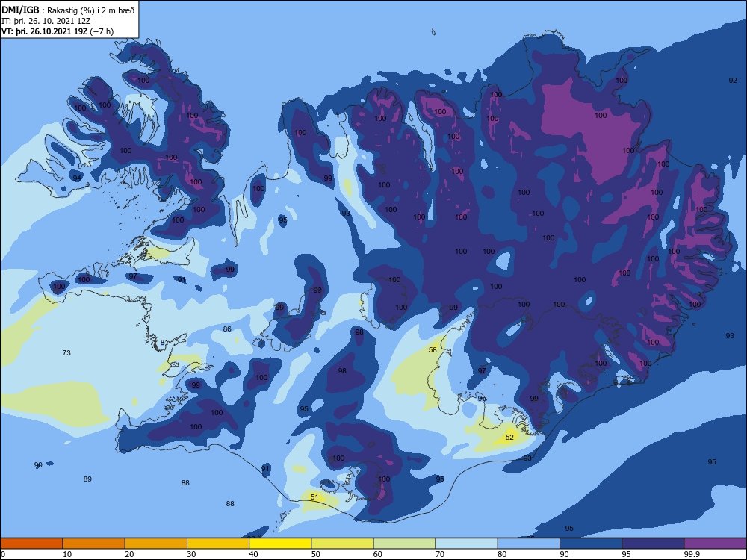The height and width of the screenshot is (560, 747).
Task: Click the legend tick label '20'
Action: (129, 554)
